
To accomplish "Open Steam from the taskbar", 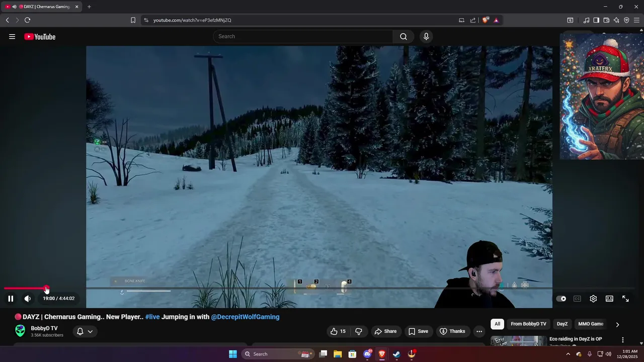I will 396,354.
